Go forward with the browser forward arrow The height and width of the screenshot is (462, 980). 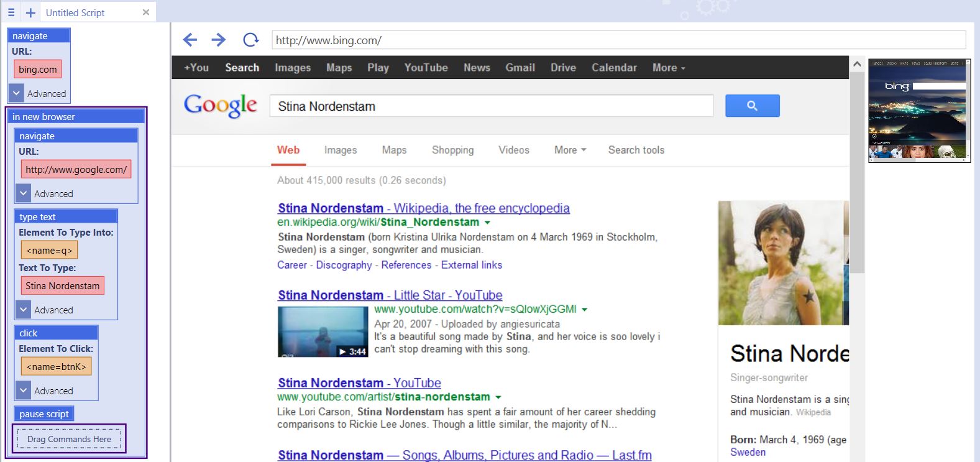pyautogui.click(x=219, y=40)
